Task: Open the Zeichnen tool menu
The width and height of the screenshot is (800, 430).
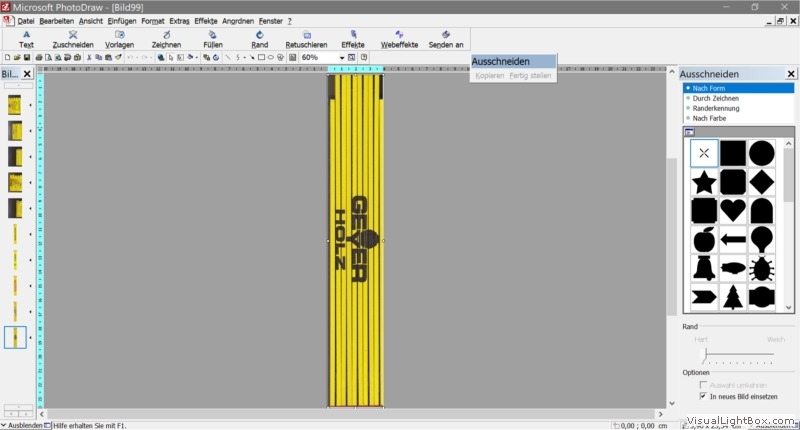Action: 166,39
